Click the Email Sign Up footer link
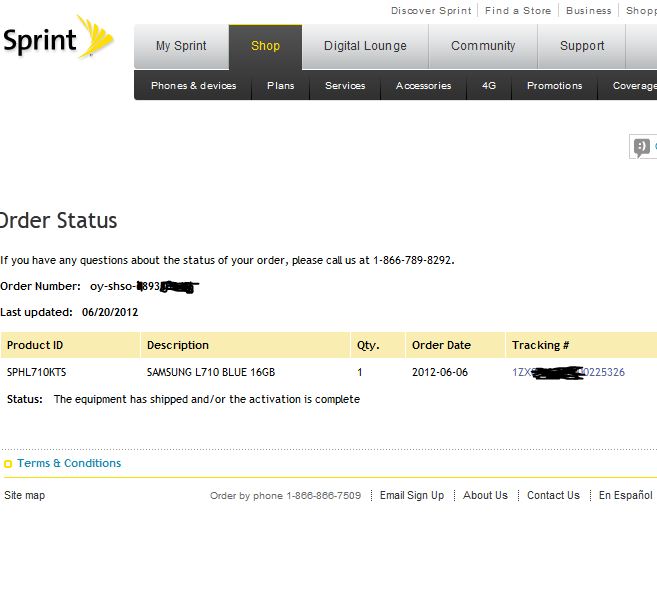The image size is (657, 595). (x=412, y=496)
